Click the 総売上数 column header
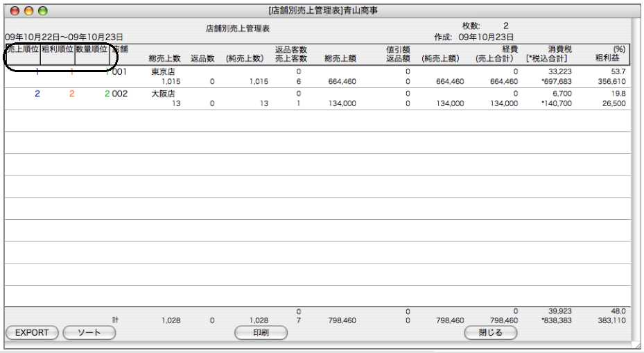 point(164,58)
